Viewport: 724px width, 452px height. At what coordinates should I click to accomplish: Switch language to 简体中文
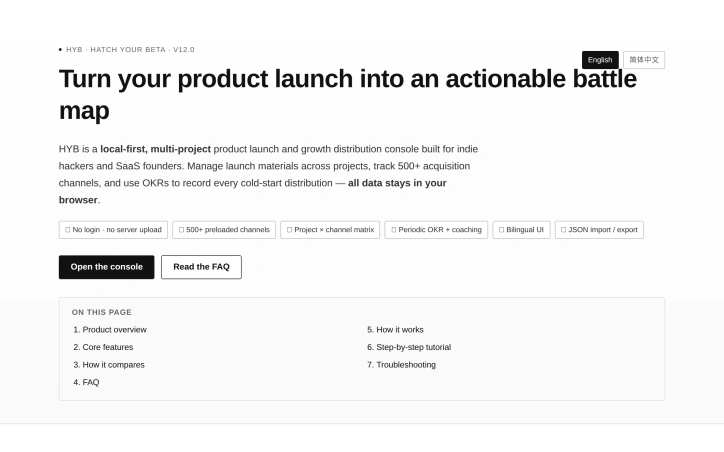644,60
